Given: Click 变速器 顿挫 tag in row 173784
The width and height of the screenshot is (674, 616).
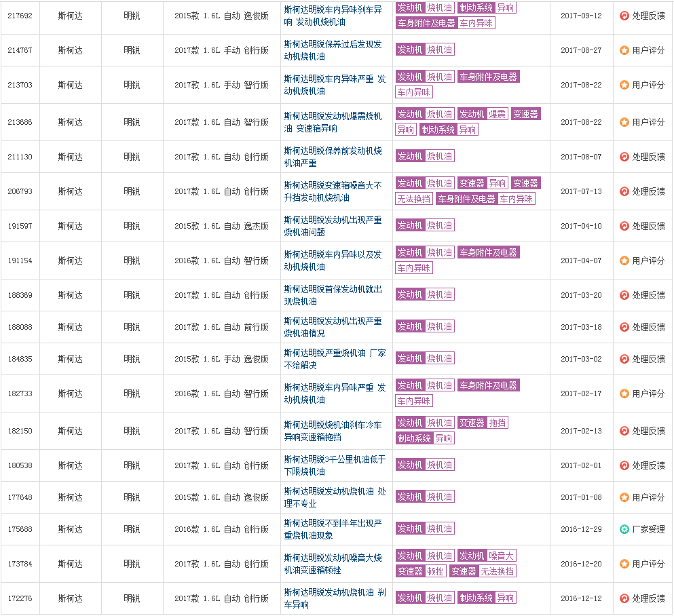Looking at the screenshot, I should [421, 571].
